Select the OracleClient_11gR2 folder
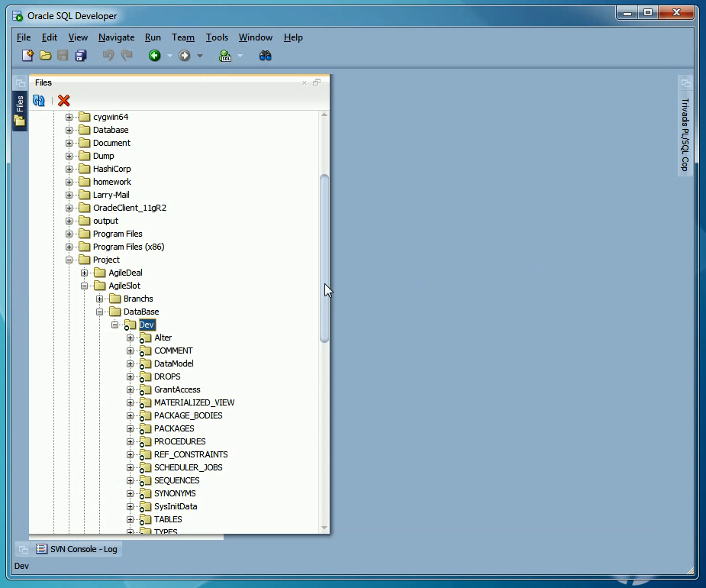Viewport: 706px width, 588px height. click(x=130, y=208)
